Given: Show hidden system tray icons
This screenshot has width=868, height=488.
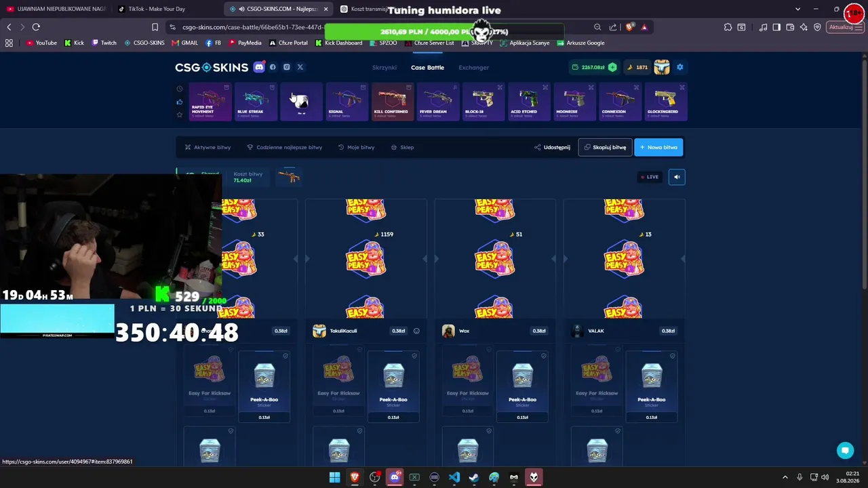Looking at the screenshot, I should [x=785, y=477].
